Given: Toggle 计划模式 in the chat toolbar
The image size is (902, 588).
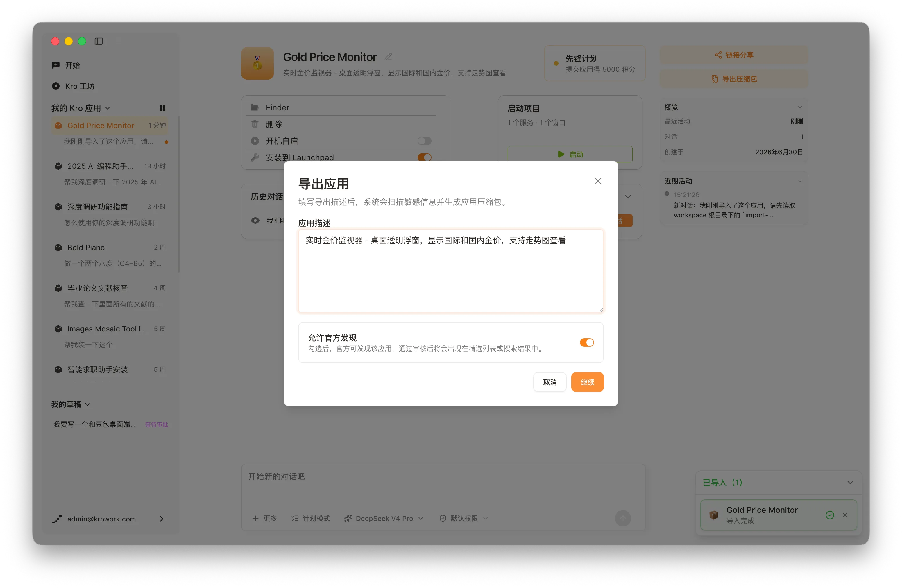Looking at the screenshot, I should (310, 518).
